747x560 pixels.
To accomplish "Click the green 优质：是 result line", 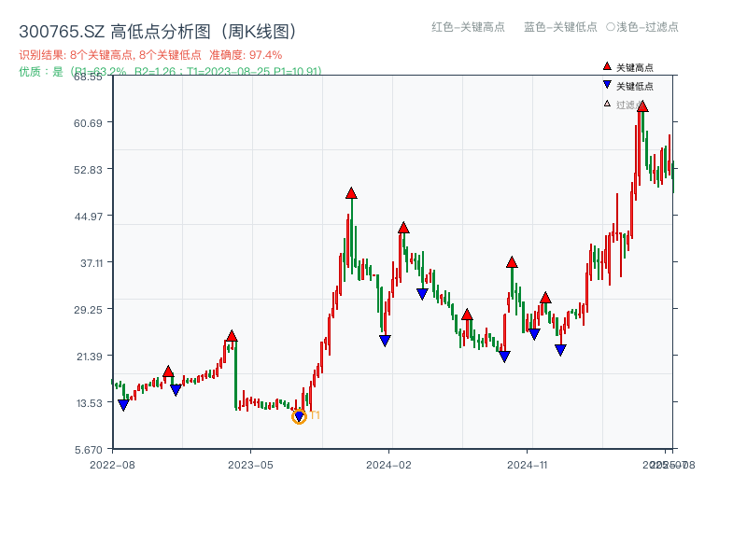I will (170, 72).
